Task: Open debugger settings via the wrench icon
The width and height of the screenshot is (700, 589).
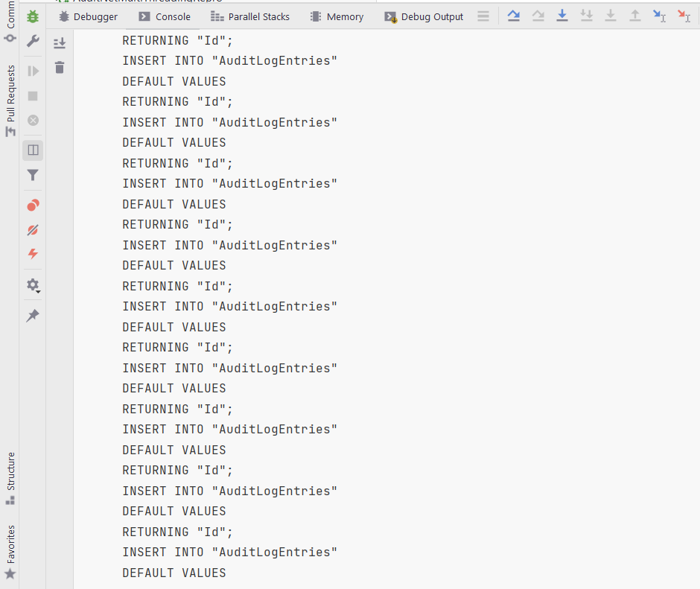Action: point(32,41)
